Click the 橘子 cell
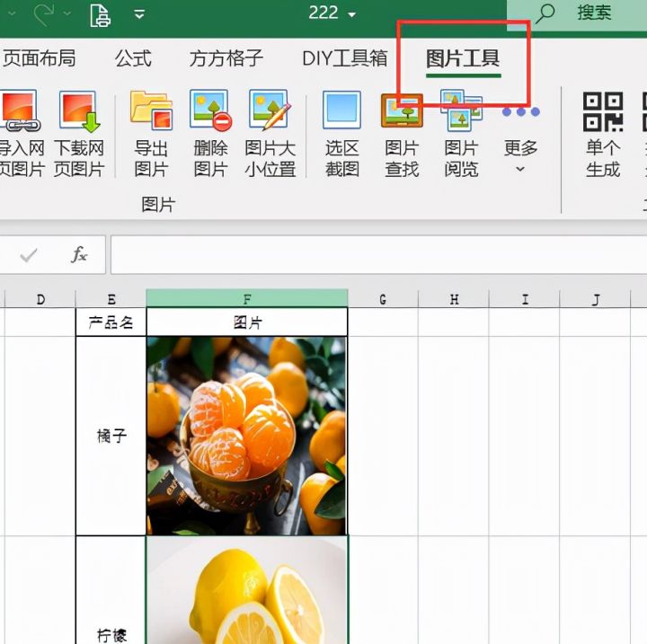The image size is (647, 644). click(111, 436)
